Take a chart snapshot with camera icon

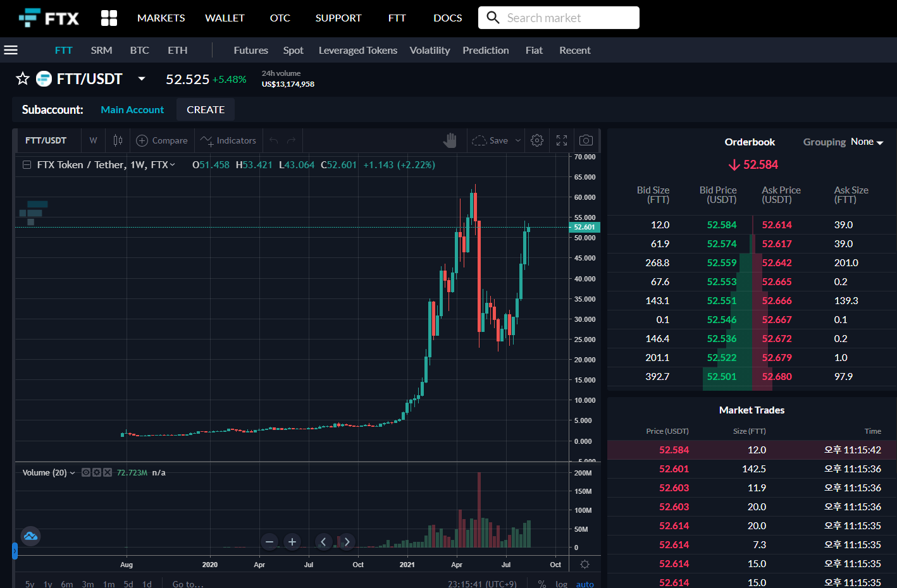coord(586,140)
